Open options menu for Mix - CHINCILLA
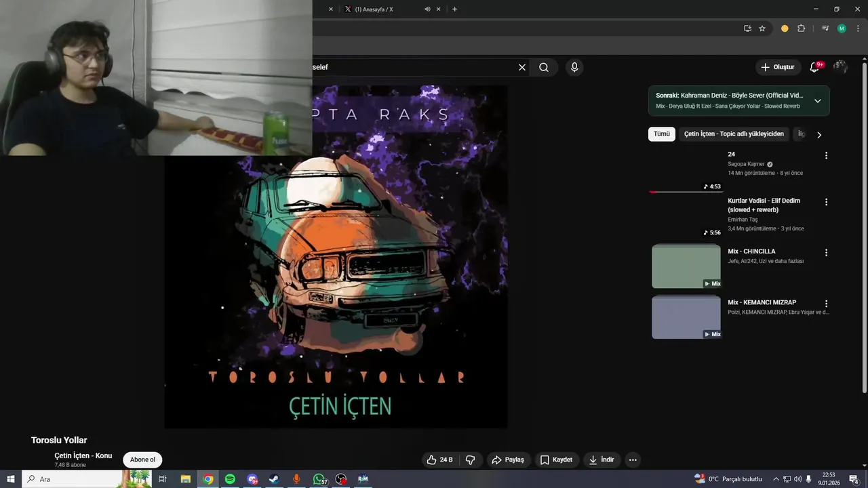 pyautogui.click(x=826, y=253)
